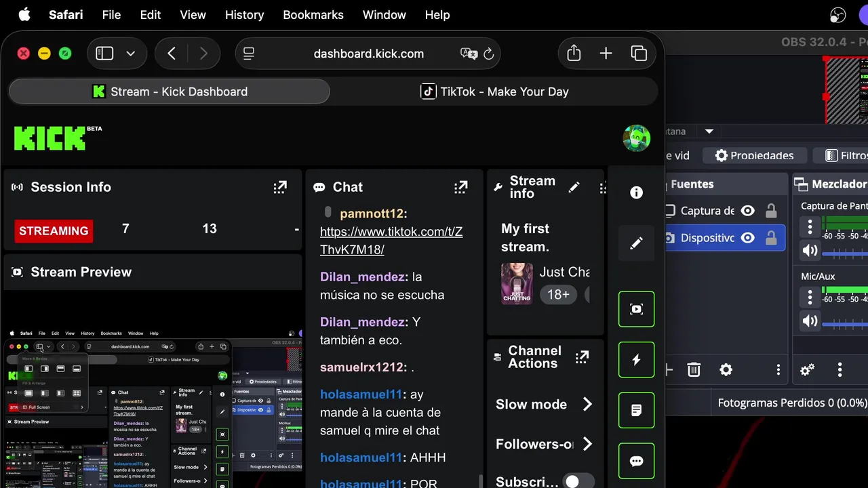Open source properties gear in OBS Fuentes
The image size is (868, 488).
(x=726, y=369)
